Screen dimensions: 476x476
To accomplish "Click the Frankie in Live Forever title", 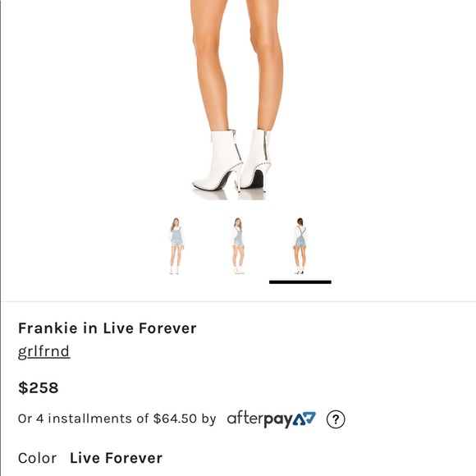I will [108, 328].
